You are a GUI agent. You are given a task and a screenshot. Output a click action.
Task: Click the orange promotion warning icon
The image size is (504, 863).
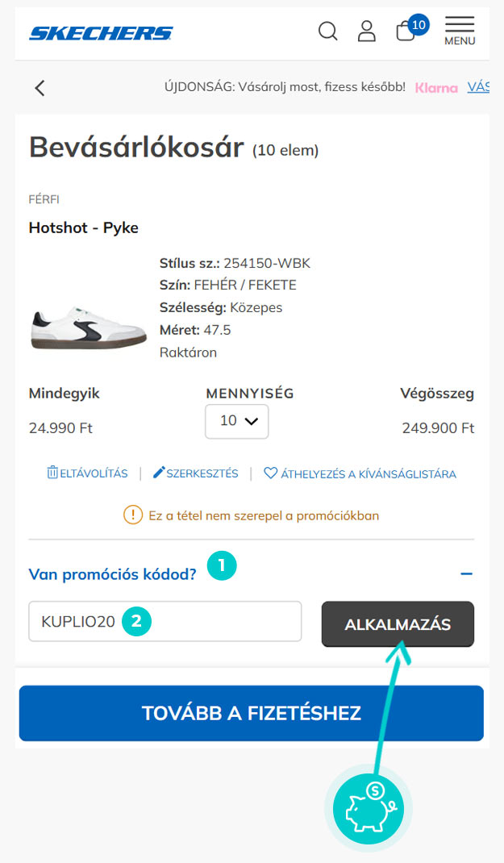(133, 515)
